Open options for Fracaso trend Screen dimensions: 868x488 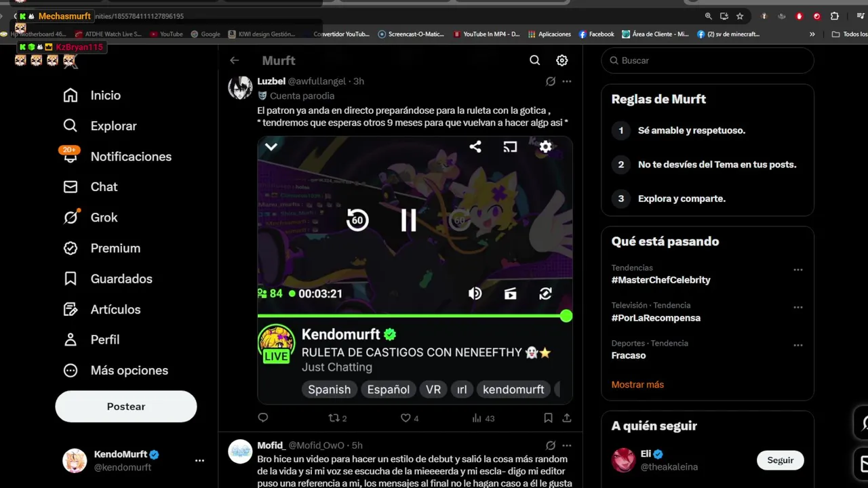798,345
